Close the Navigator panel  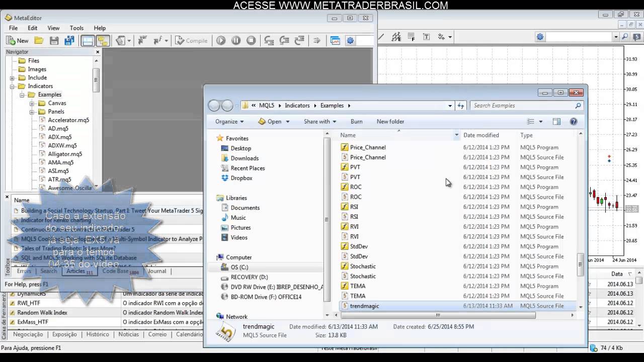pyautogui.click(x=98, y=52)
